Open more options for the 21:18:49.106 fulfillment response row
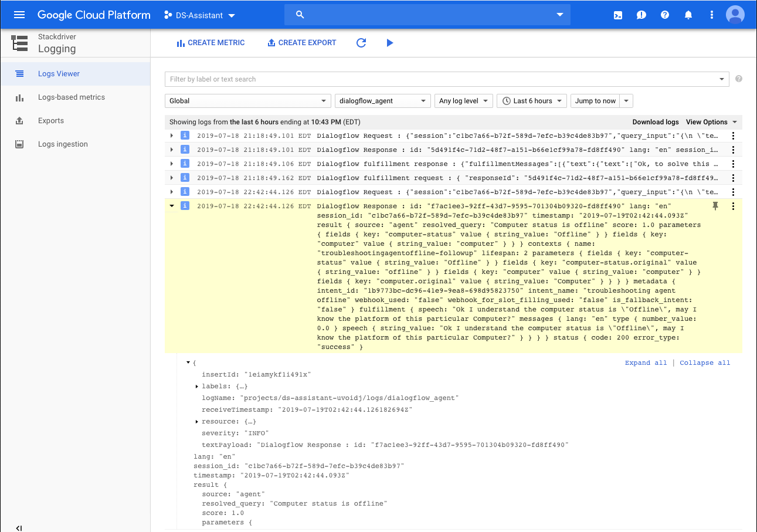Image resolution: width=757 pixels, height=532 pixels. [x=733, y=164]
